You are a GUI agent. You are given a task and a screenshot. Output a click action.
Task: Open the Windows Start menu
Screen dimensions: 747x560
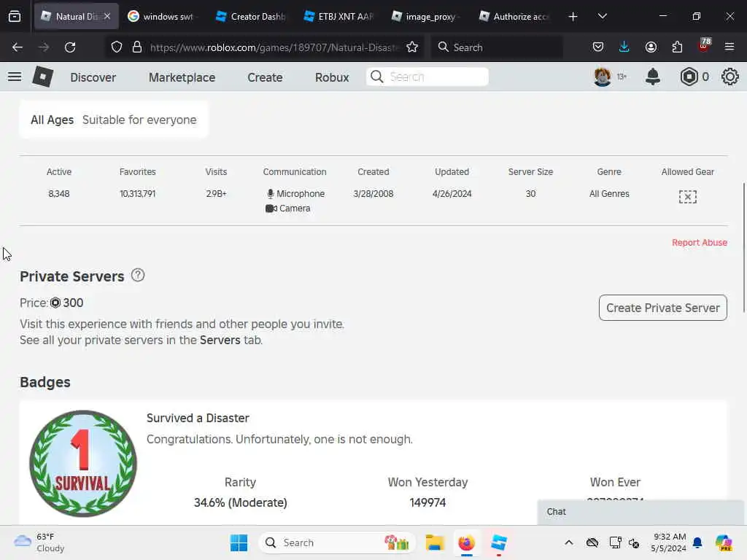pos(239,542)
